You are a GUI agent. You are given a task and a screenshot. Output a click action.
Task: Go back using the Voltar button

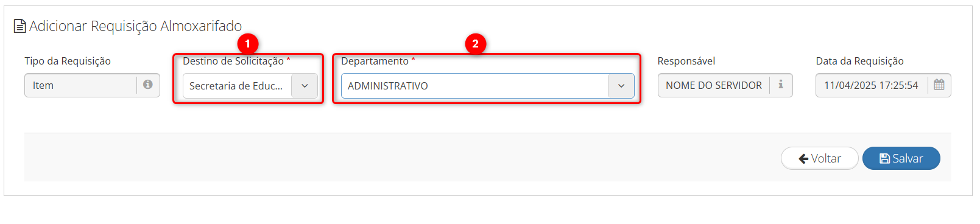pos(820,158)
